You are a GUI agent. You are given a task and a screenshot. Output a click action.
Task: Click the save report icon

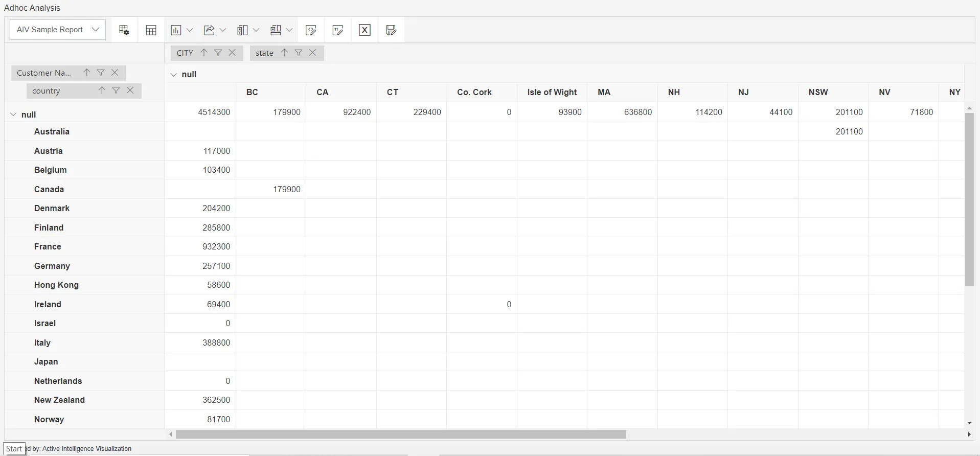click(x=391, y=30)
